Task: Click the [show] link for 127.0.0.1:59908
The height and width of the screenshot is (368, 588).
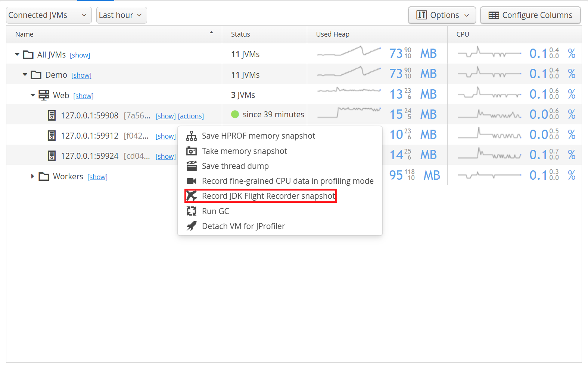Action: click(166, 116)
